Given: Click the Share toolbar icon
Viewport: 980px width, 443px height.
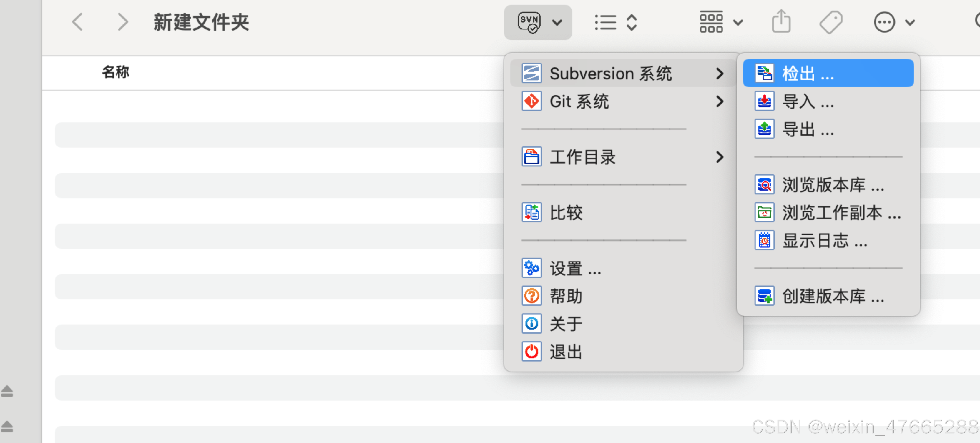Looking at the screenshot, I should (x=781, y=22).
